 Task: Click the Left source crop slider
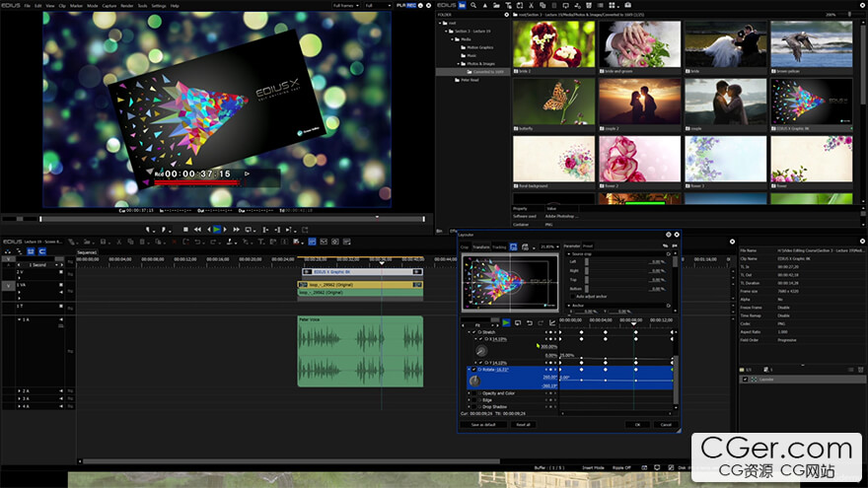586,261
